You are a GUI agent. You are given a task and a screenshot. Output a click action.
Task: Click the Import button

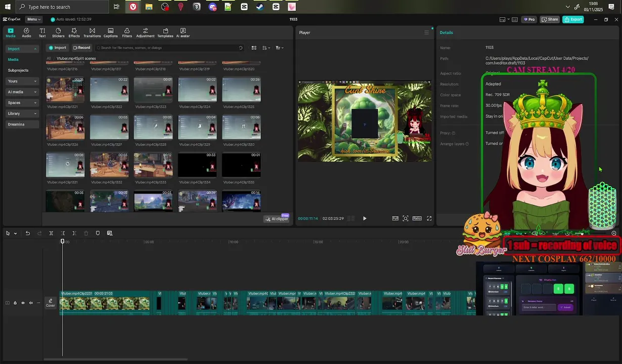57,48
